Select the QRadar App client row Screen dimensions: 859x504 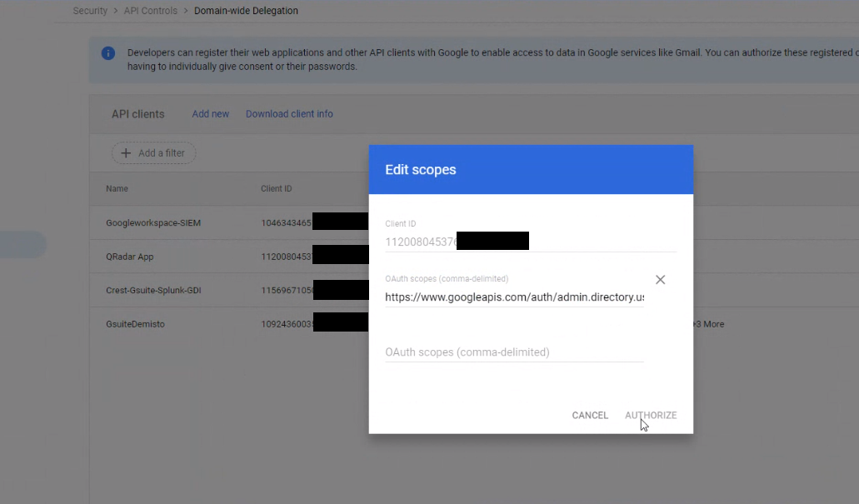point(130,257)
